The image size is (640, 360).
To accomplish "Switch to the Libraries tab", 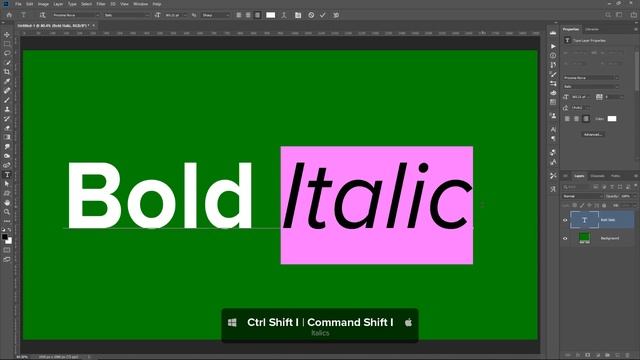I will coord(592,29).
